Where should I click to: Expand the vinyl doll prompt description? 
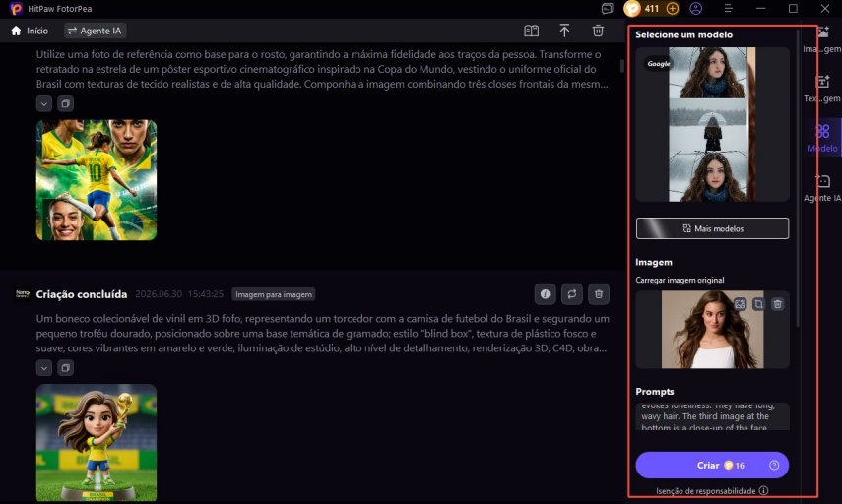(x=44, y=368)
